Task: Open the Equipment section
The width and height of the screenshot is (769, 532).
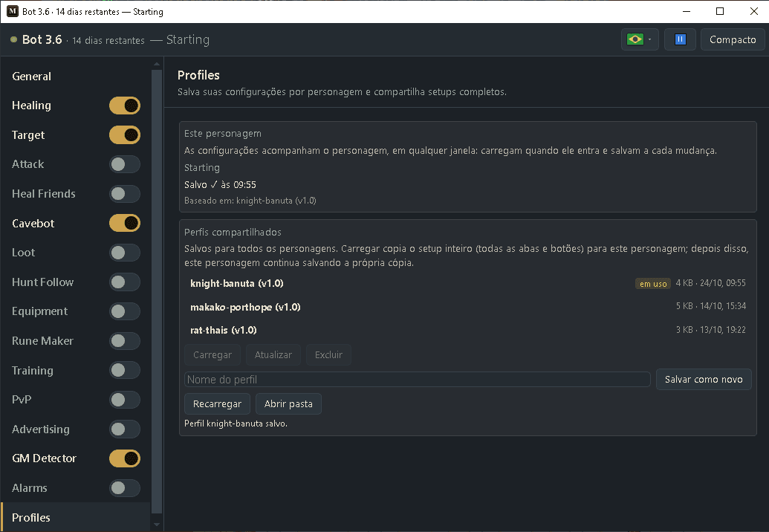Action: click(x=39, y=311)
